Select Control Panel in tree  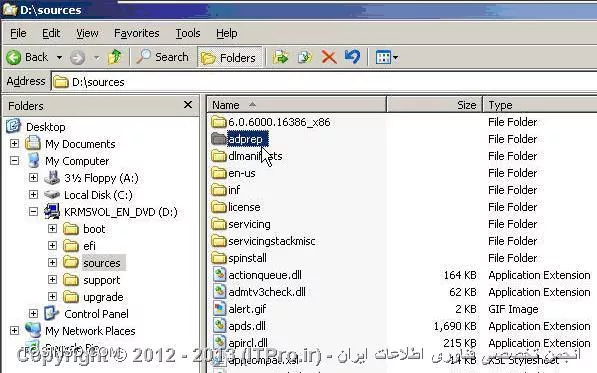(96, 314)
